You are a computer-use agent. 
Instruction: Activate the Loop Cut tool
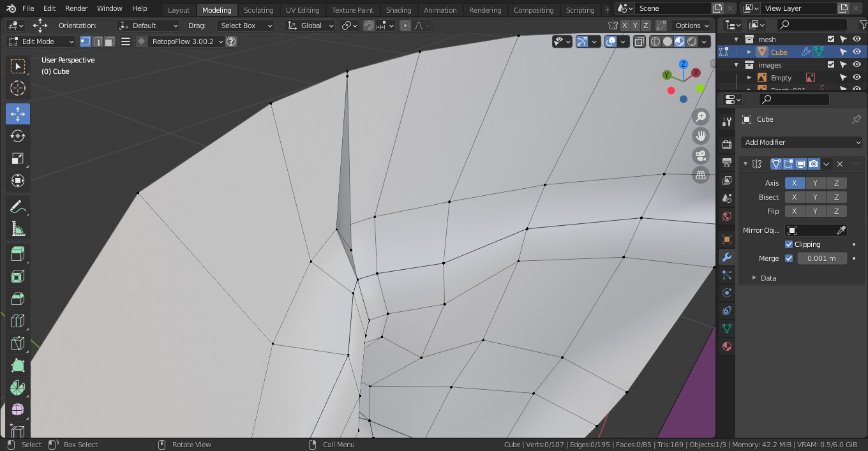click(18, 321)
